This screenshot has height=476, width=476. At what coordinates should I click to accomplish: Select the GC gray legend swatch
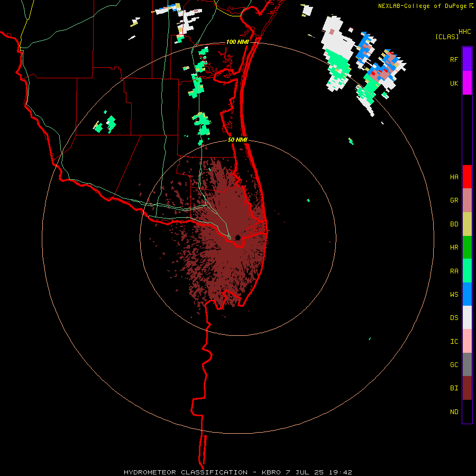467,364
